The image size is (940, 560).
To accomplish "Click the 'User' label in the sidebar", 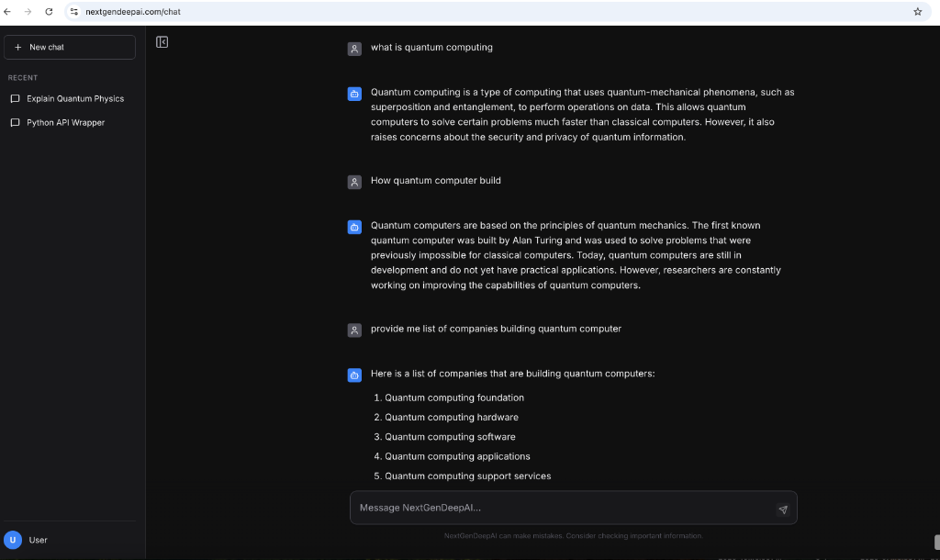I will pos(38,539).
